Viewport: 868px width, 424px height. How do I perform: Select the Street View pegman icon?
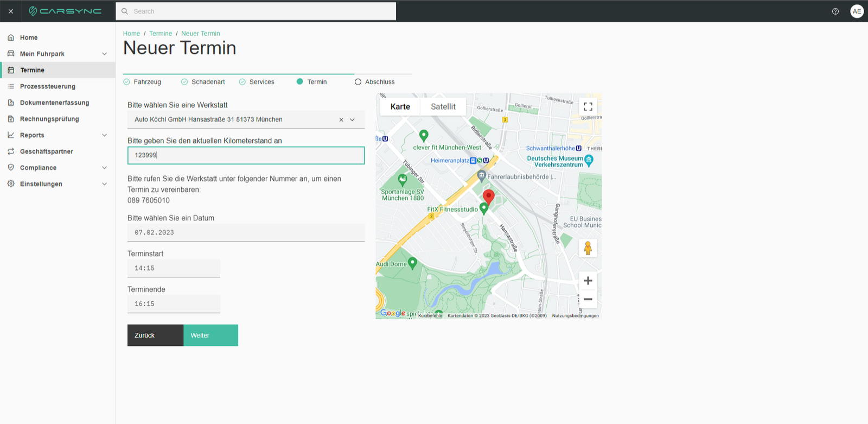point(588,248)
